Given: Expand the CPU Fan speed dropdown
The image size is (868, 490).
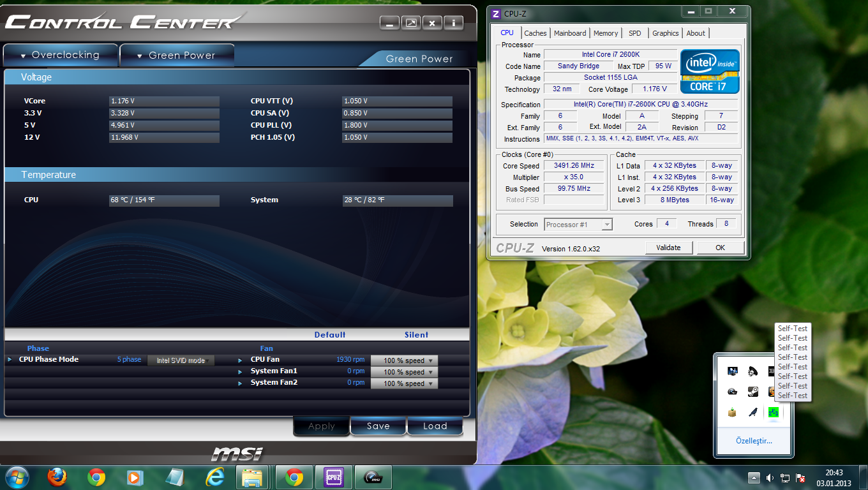Looking at the screenshot, I should click(x=404, y=360).
